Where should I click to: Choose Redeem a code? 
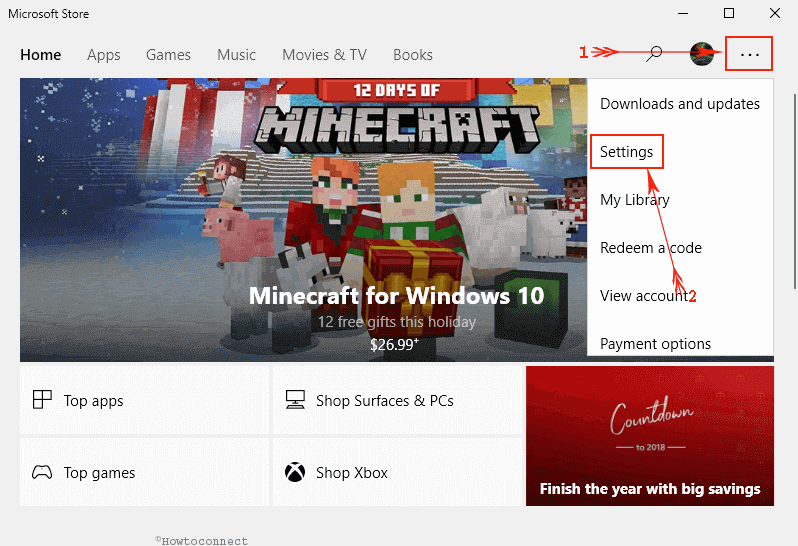(680, 248)
